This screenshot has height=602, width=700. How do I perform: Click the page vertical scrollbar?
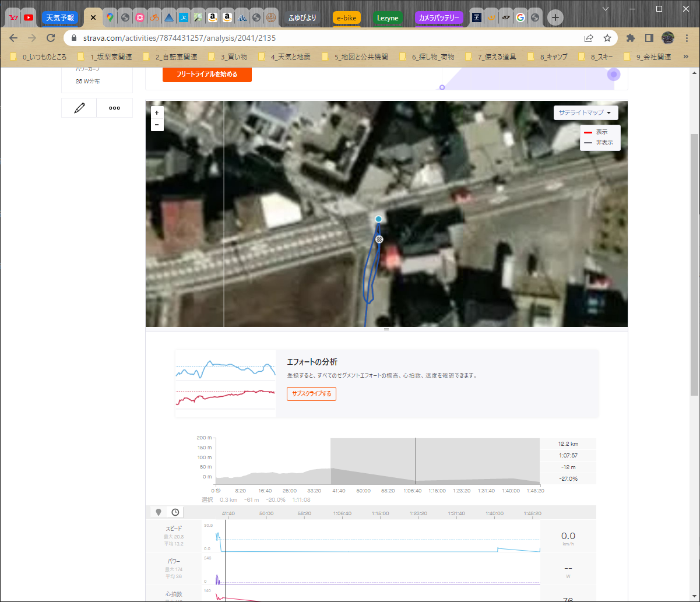694,265
